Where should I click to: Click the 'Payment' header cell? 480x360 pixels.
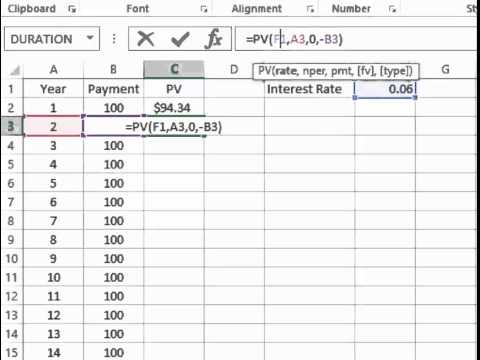(113, 89)
